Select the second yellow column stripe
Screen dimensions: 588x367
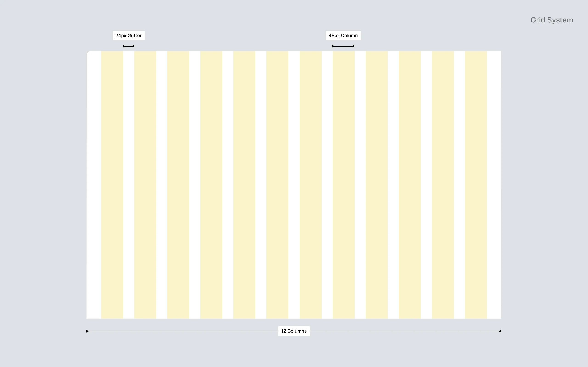pyautogui.click(x=145, y=184)
